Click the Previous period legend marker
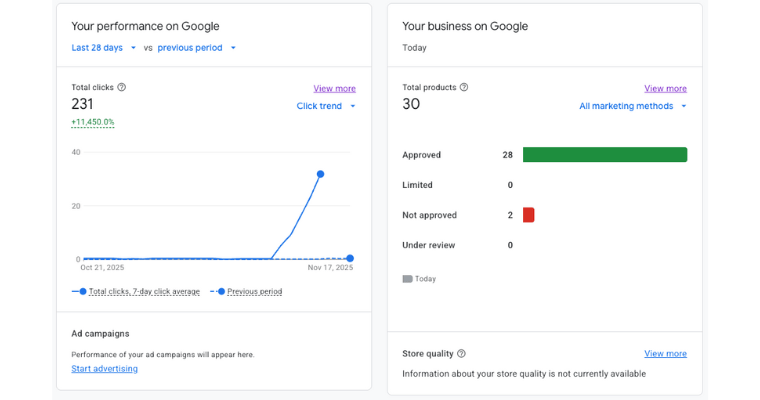Screen dimensions: 760x400 point(219,291)
